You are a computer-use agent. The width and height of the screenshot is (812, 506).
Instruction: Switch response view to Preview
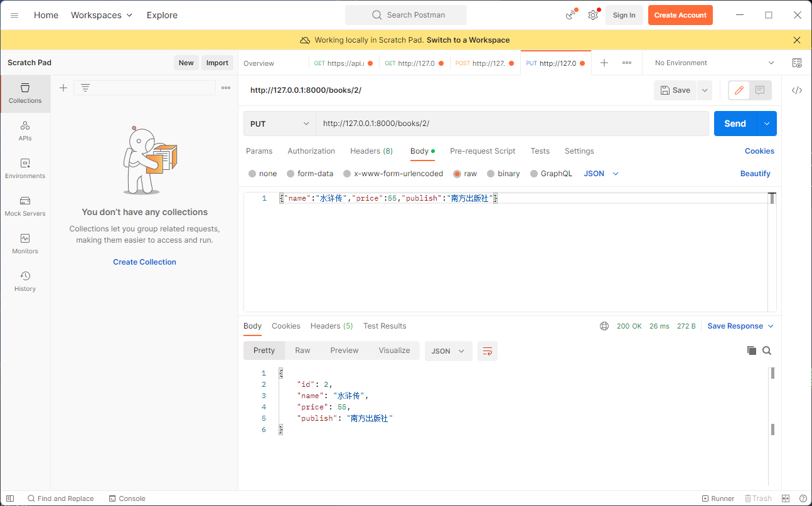345,351
